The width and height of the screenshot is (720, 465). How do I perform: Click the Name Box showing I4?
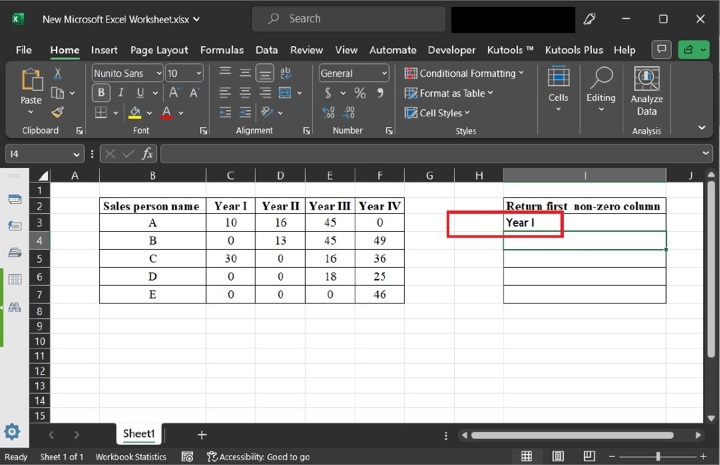(38, 153)
